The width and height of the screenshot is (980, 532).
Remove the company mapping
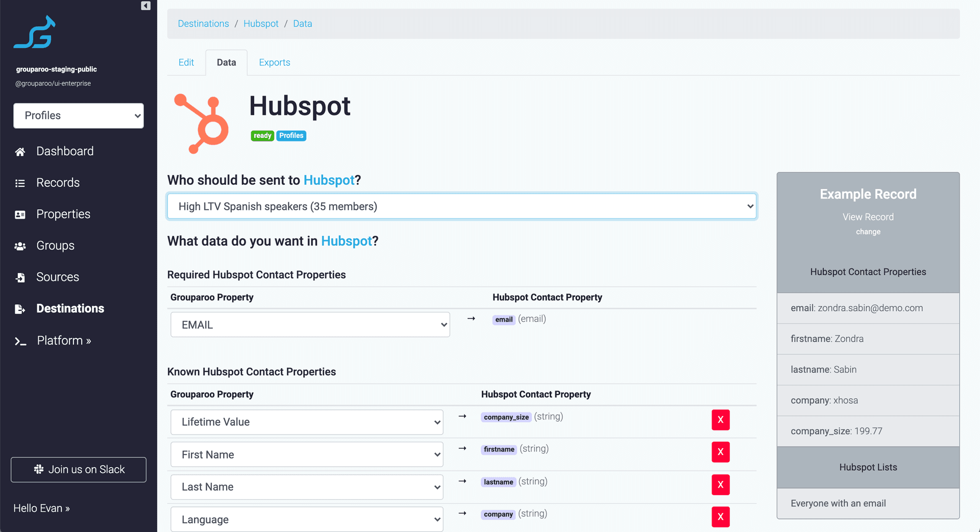tap(720, 517)
